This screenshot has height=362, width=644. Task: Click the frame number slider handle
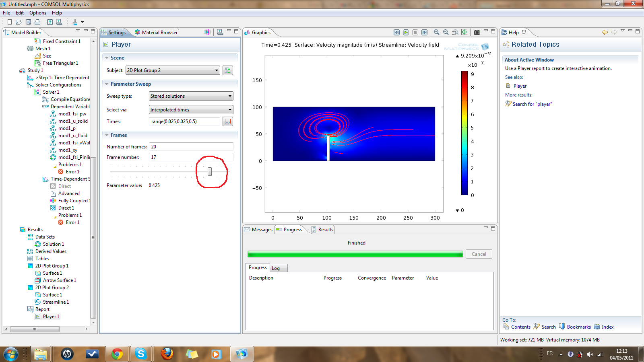pos(210,172)
